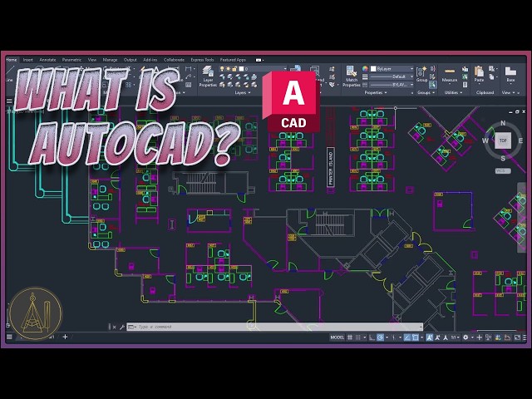
Task: Click the Quick Properties icon in Utilities
Action: coord(465,69)
